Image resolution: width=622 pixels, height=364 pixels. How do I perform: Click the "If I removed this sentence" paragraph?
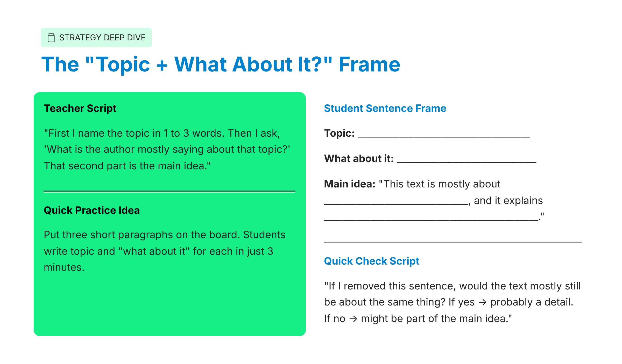pyautogui.click(x=452, y=302)
